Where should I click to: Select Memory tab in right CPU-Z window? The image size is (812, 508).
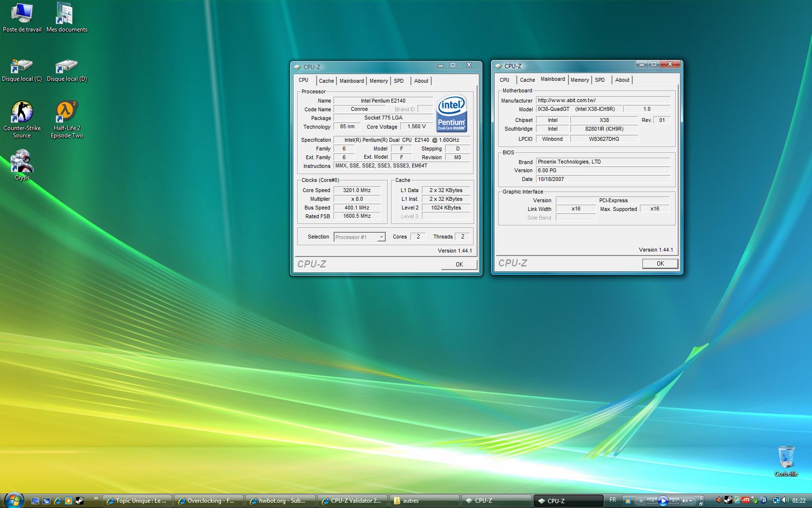click(x=580, y=80)
